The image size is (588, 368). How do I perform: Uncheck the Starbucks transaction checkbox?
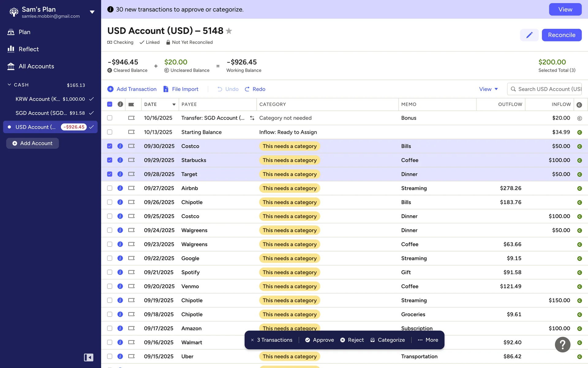(110, 160)
